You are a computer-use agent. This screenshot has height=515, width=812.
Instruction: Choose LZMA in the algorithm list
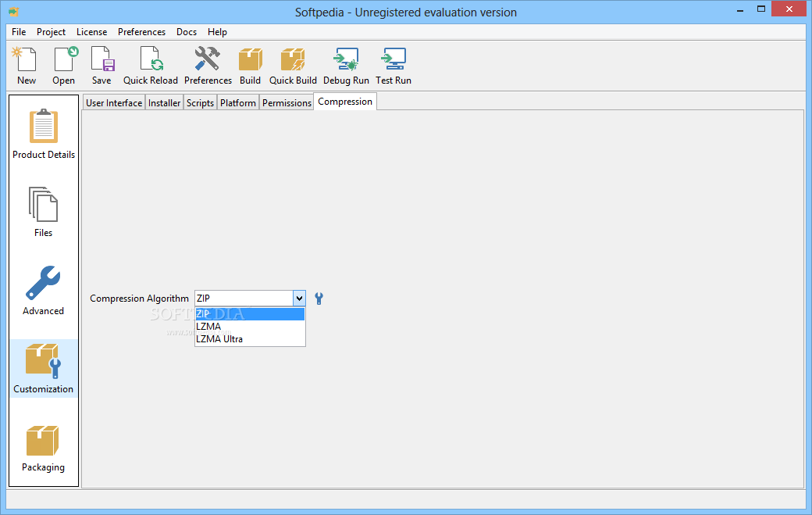[250, 327]
